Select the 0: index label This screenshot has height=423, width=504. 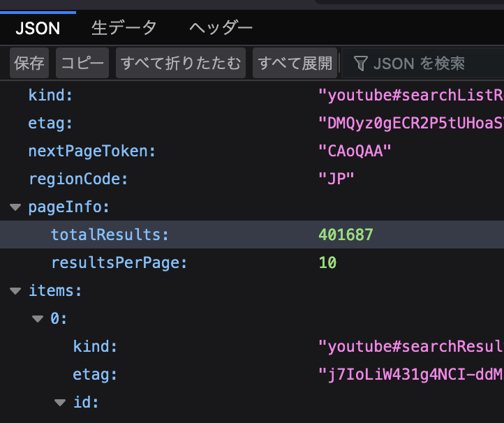[59, 318]
